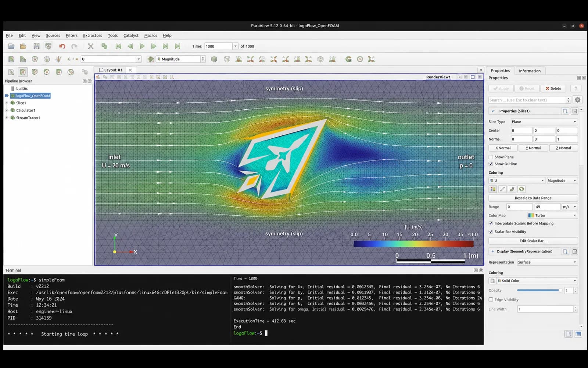Play the animation
The height and width of the screenshot is (368, 588).
(142, 46)
